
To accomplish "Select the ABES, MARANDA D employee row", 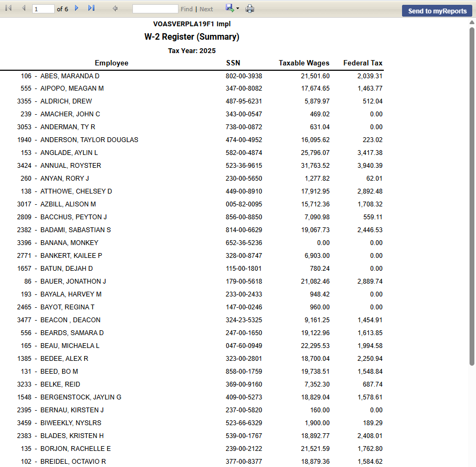I will click(x=70, y=76).
